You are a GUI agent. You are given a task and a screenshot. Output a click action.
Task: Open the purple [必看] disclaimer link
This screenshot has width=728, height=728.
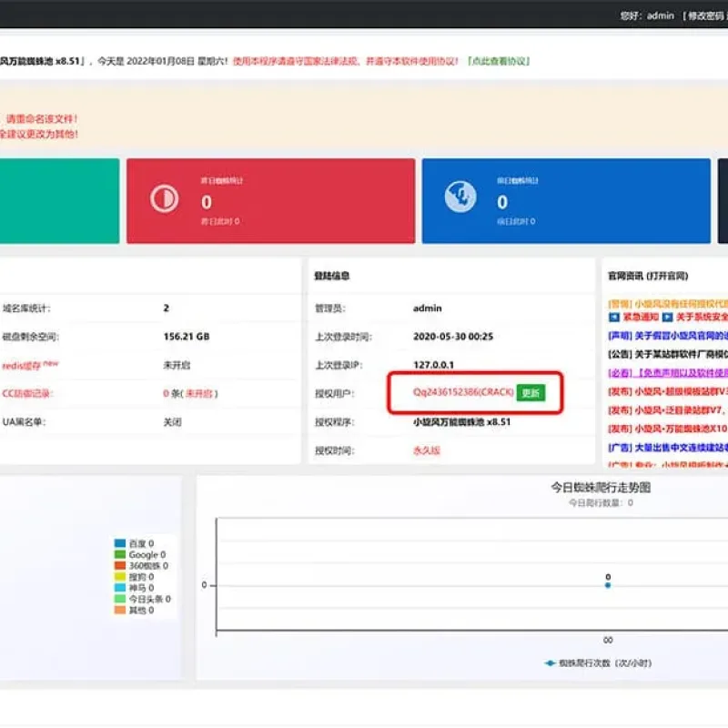[x=668, y=373]
